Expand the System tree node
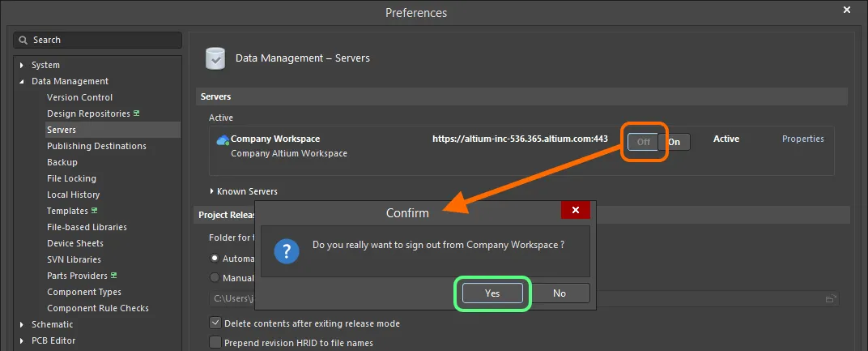This screenshot has width=868, height=351. [22, 66]
